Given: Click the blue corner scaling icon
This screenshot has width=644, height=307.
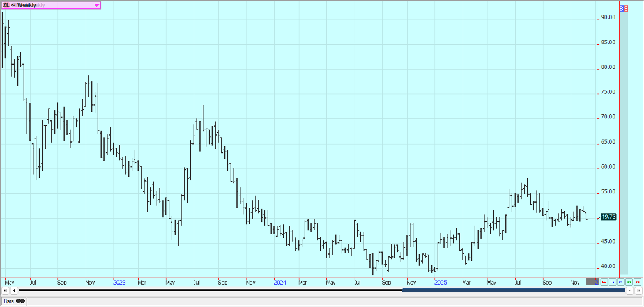Looking at the screenshot, I should 612,281.
